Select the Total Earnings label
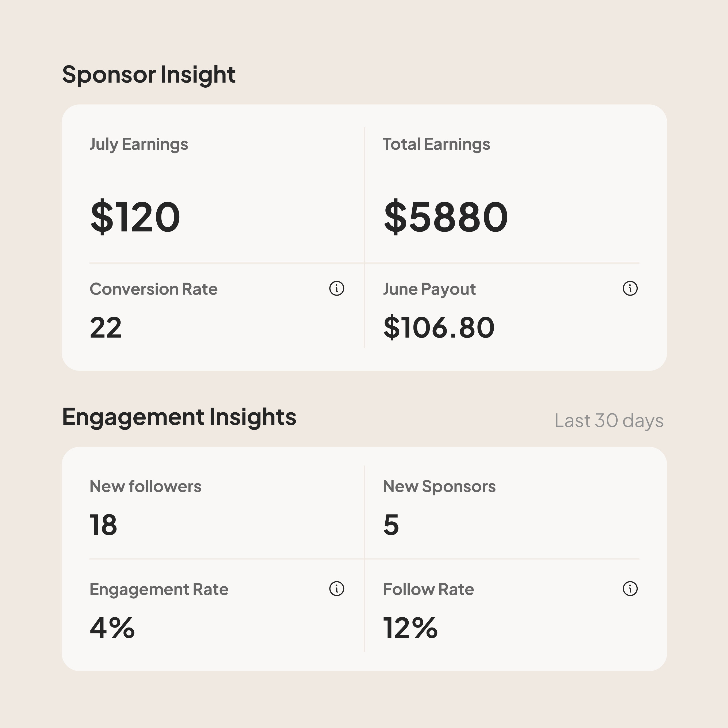 [x=436, y=144]
